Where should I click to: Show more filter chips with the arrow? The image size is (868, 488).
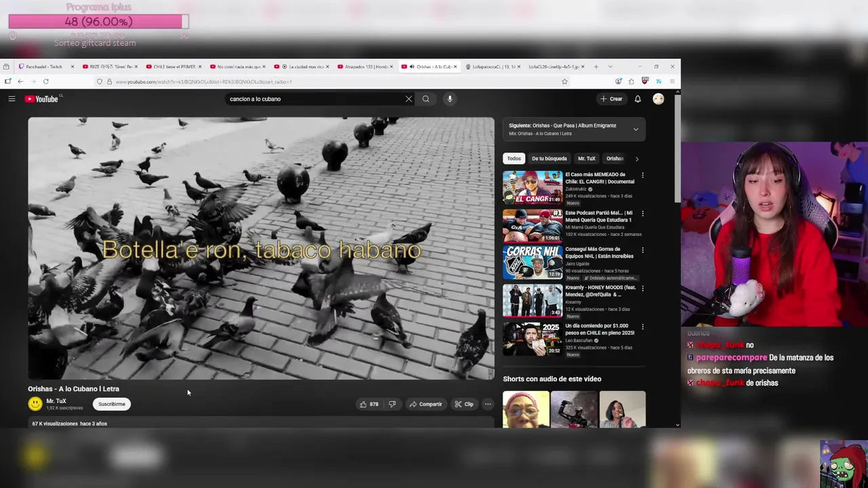636,159
